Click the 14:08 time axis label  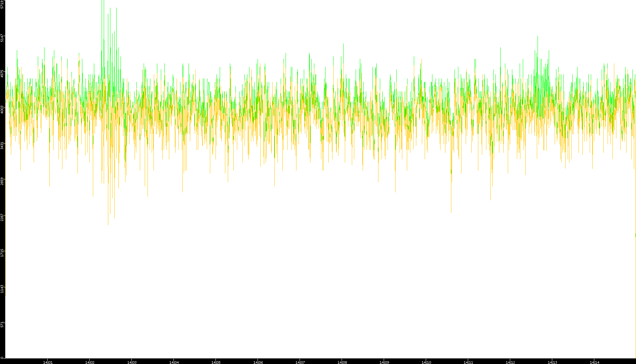(342, 362)
